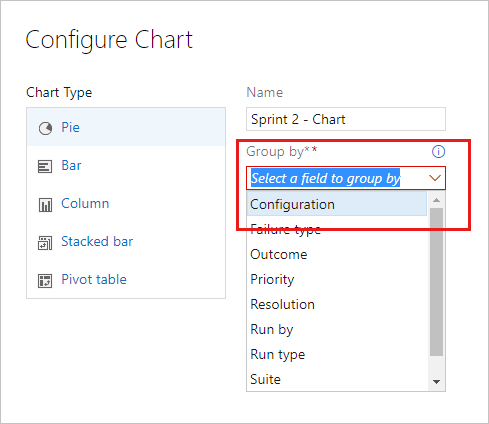Pick Run type from the list
Viewport: 489px width, 424px height.
pyautogui.click(x=337, y=354)
